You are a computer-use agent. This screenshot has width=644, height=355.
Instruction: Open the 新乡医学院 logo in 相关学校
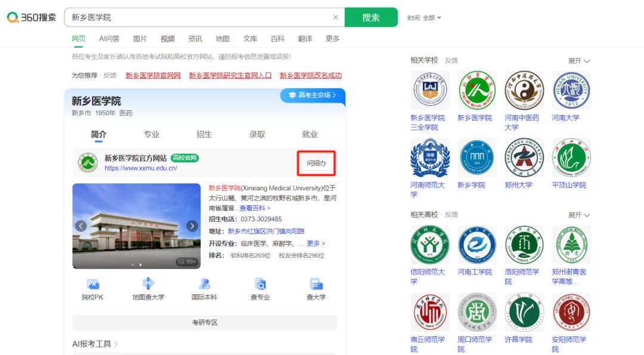[x=477, y=91]
